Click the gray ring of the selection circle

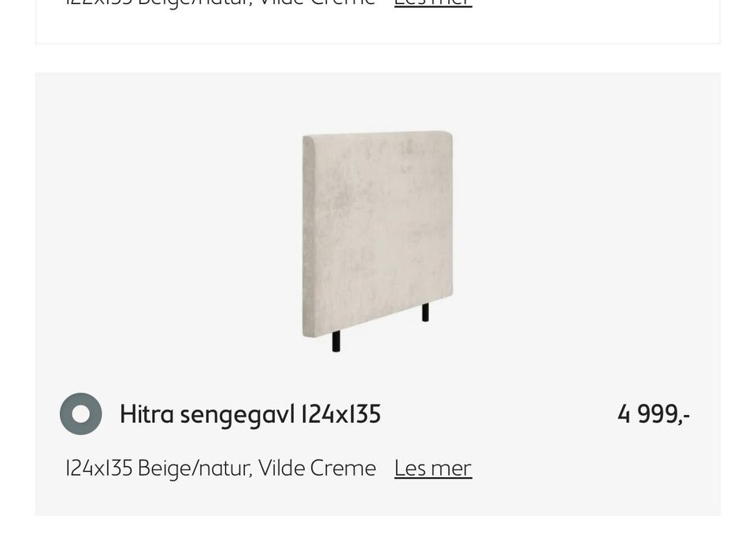(65, 413)
